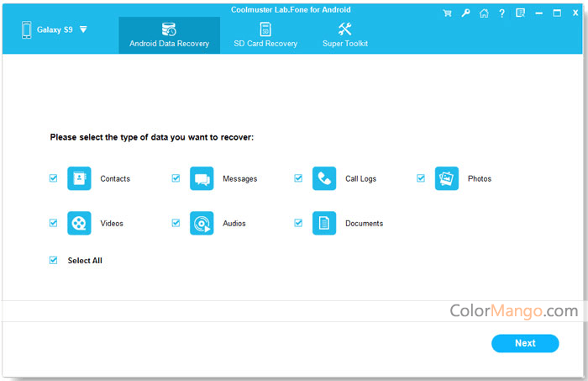Uncheck the Contacts checkbox
588x381 pixels.
54,178
